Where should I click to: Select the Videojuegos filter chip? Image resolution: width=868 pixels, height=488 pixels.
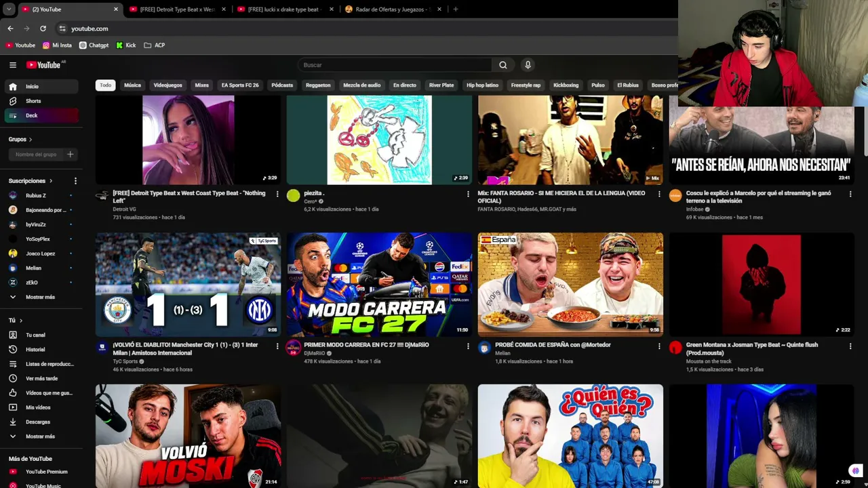167,85
